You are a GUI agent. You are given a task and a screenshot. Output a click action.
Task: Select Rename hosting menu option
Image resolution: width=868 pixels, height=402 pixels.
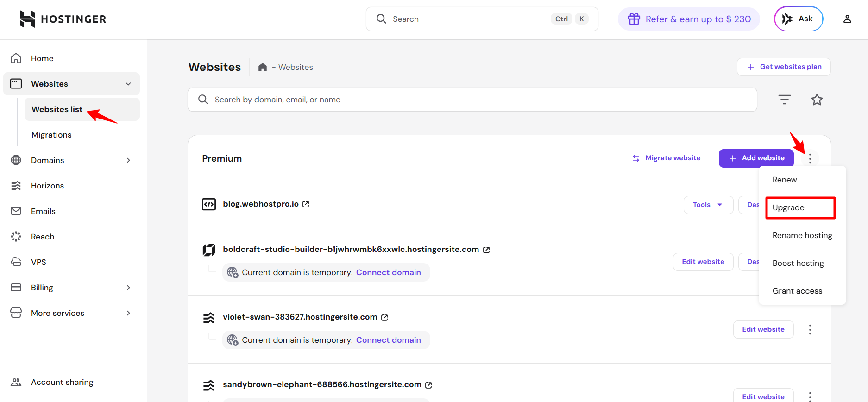(802, 235)
